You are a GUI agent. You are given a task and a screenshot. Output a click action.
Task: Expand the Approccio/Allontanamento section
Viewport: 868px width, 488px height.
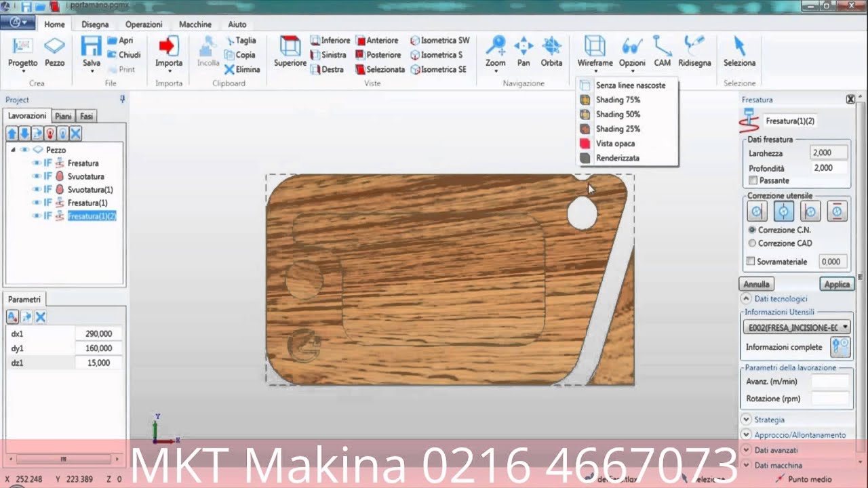point(746,435)
